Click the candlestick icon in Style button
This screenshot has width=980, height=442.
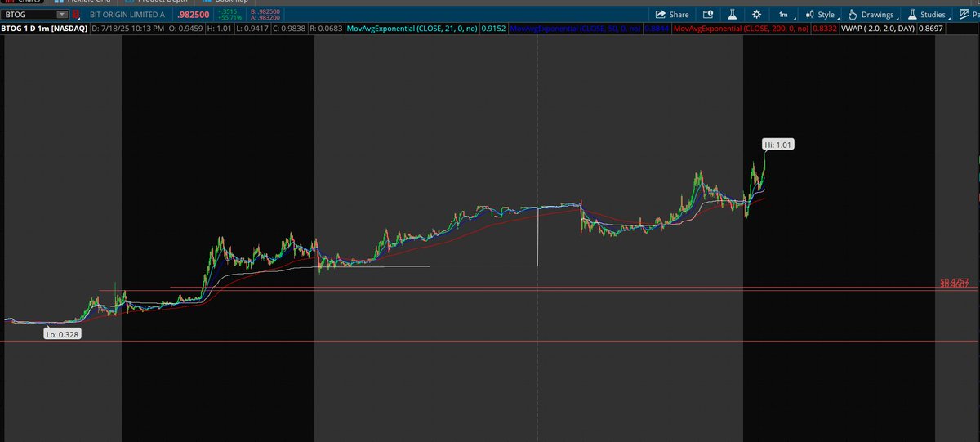coord(809,15)
